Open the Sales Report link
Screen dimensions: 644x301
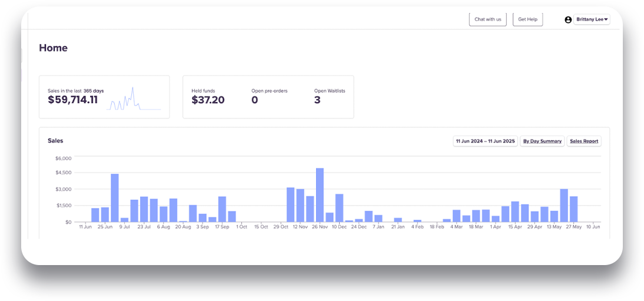click(584, 141)
